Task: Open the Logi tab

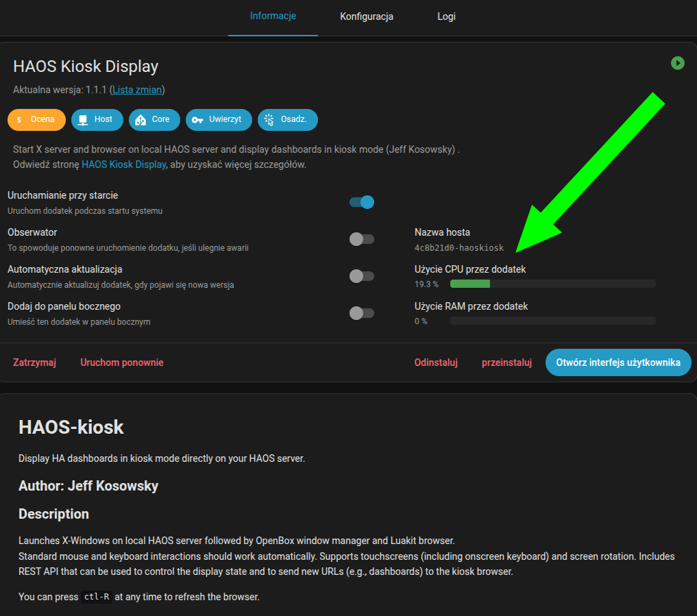Action: point(446,16)
